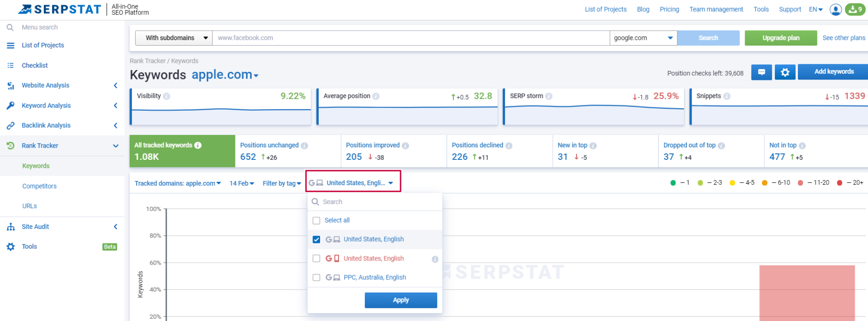
Task: Click the Average position info icon
Action: point(376,96)
